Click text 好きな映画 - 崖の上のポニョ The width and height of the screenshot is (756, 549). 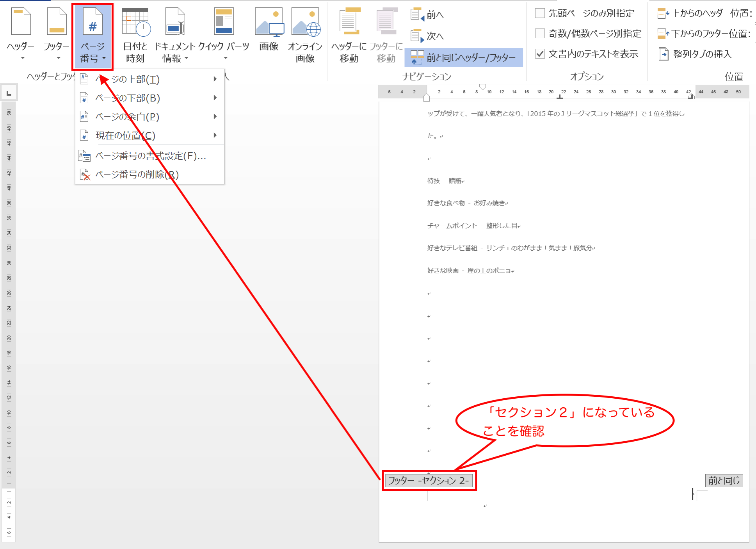[x=470, y=271]
